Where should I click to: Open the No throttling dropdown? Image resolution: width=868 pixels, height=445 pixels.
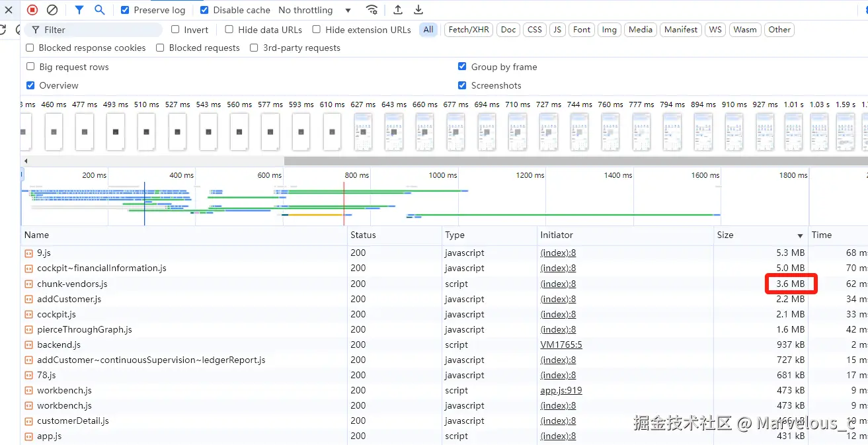pos(315,10)
